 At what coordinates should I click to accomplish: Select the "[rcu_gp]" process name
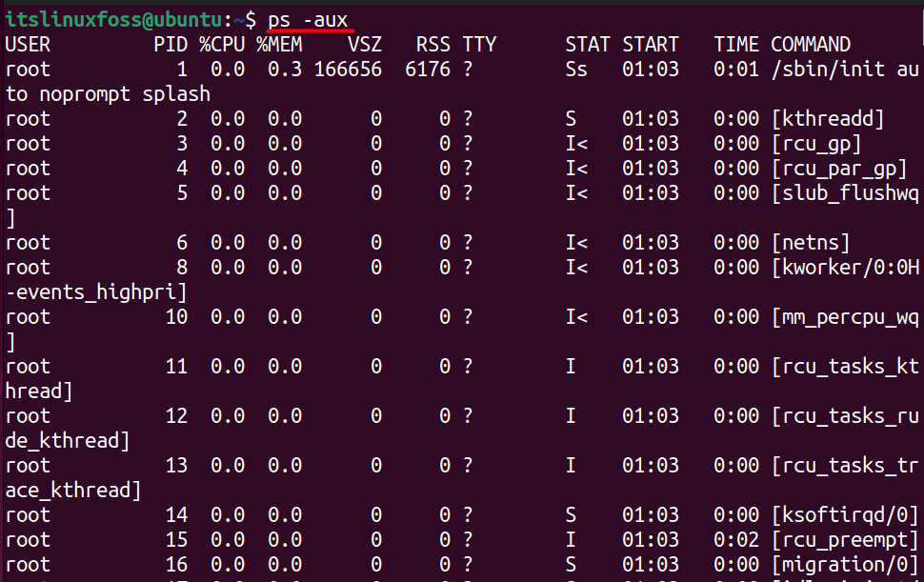pyautogui.click(x=816, y=145)
